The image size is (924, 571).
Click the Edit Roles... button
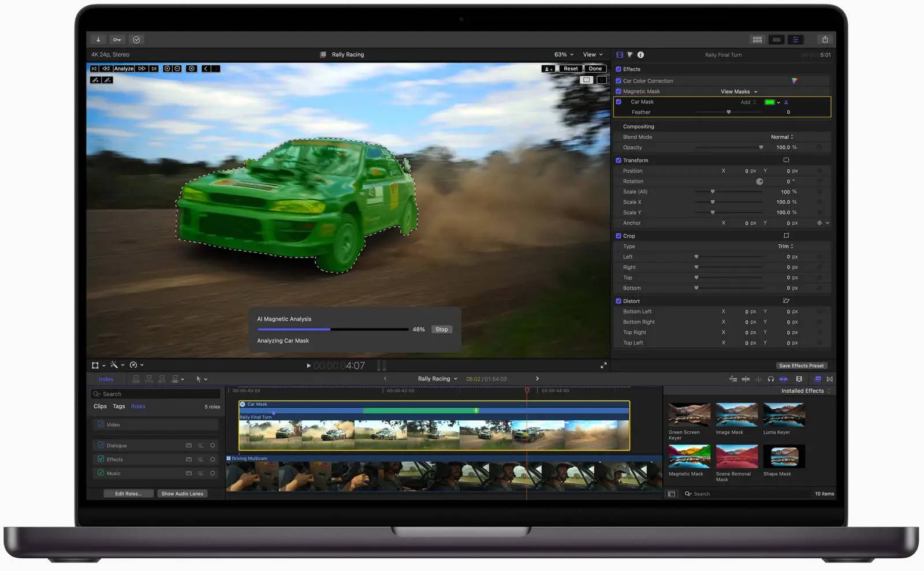click(128, 494)
